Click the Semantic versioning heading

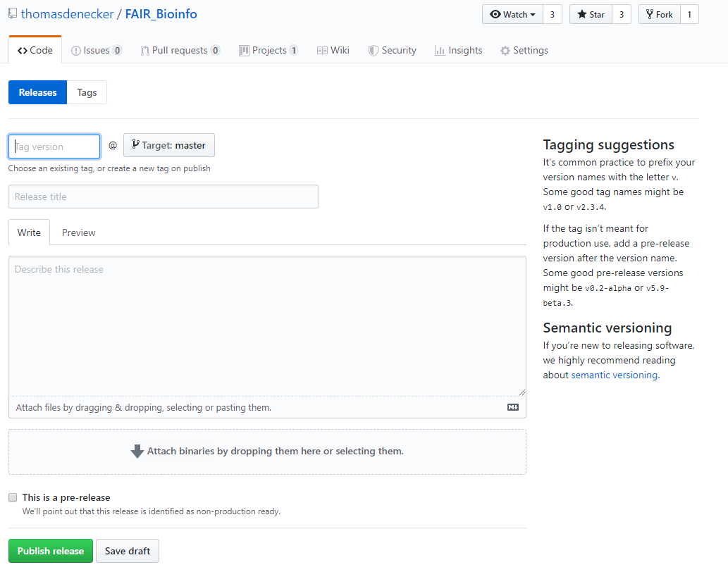coord(607,328)
